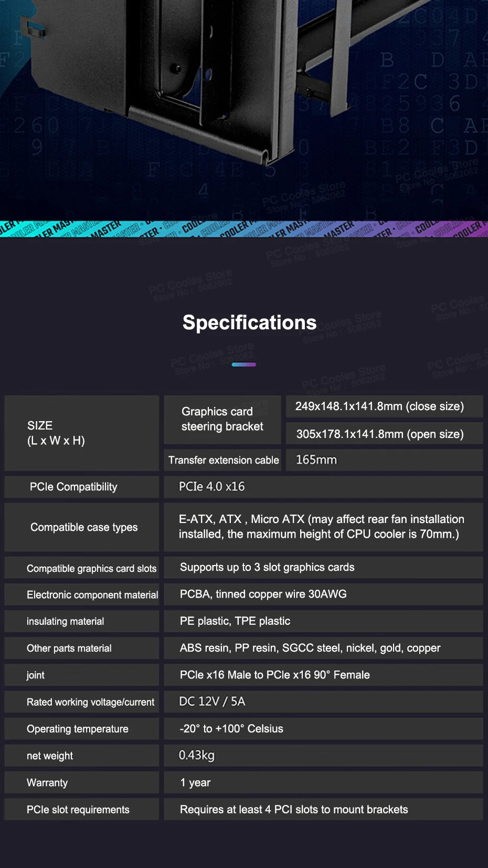The height and width of the screenshot is (868, 488).
Task: Click the E-ATX, ATX, Micro ATX description
Action: coord(321,527)
